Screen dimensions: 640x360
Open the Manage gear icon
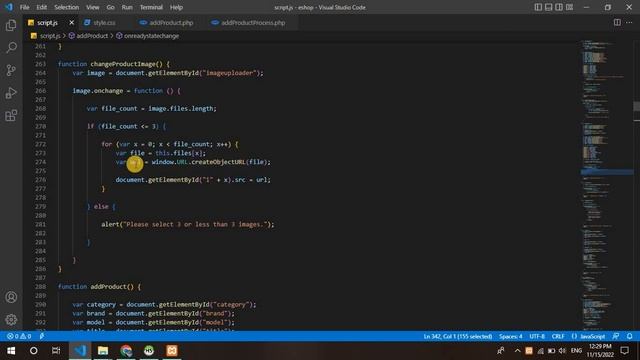pos(11,320)
